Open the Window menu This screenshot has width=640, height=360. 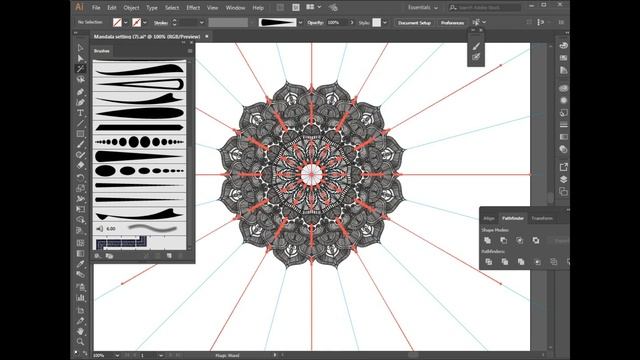click(236, 8)
